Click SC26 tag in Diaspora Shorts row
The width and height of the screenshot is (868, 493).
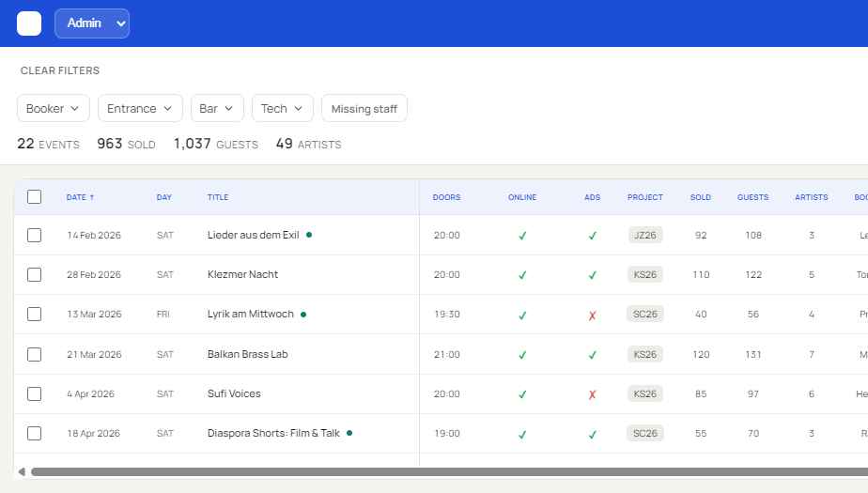click(x=645, y=433)
